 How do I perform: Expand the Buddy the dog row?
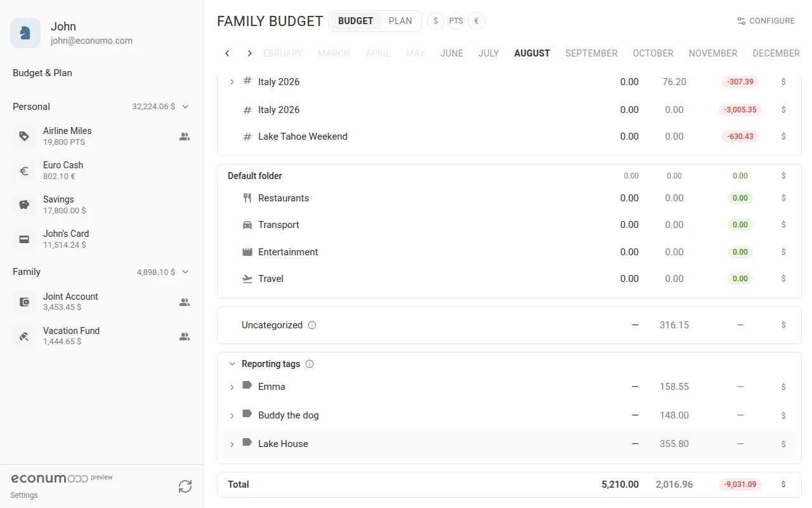232,416
